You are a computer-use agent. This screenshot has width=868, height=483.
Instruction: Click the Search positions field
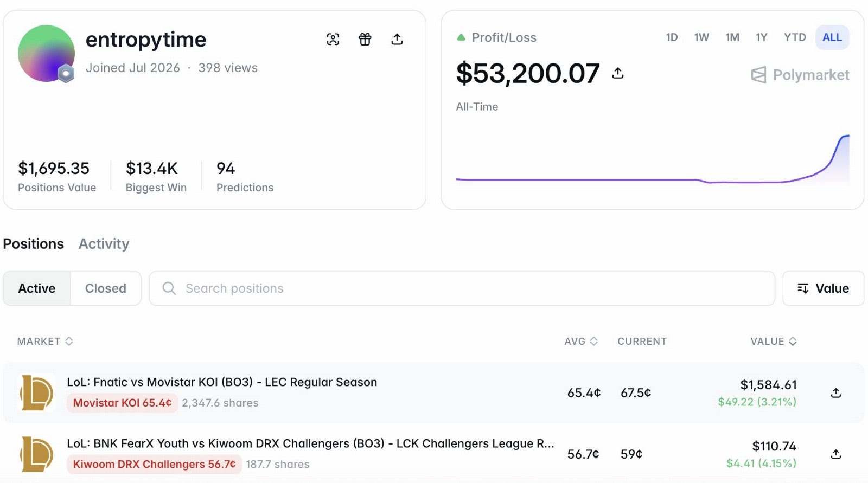click(462, 288)
